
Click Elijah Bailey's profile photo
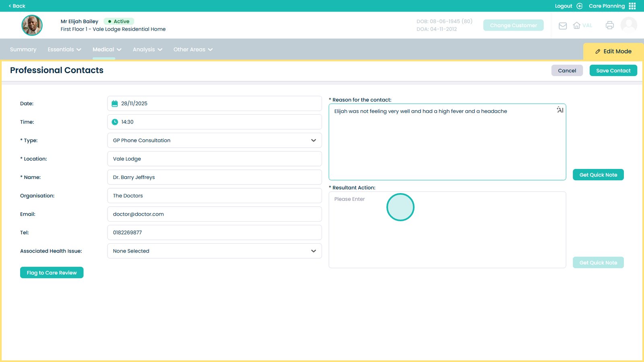[32, 25]
